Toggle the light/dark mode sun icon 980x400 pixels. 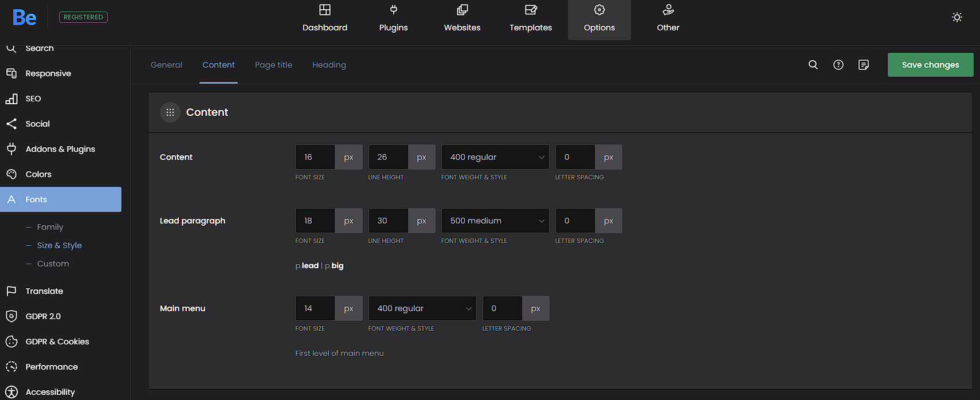click(957, 17)
